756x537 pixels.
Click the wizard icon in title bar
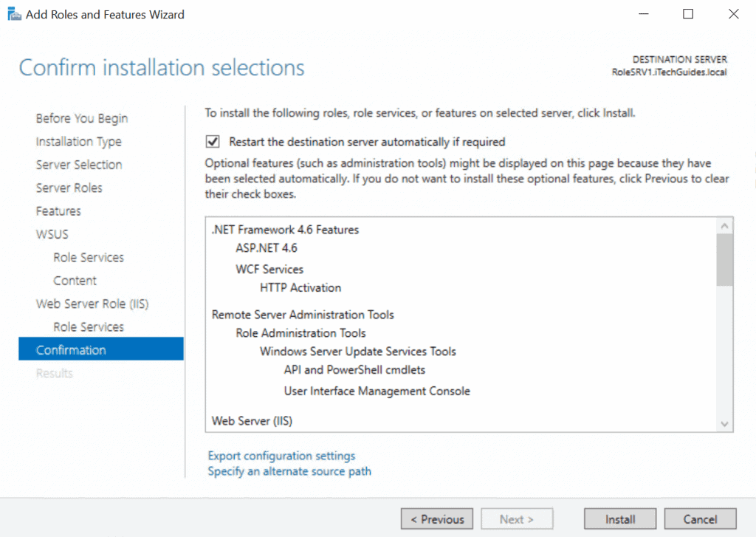15,15
